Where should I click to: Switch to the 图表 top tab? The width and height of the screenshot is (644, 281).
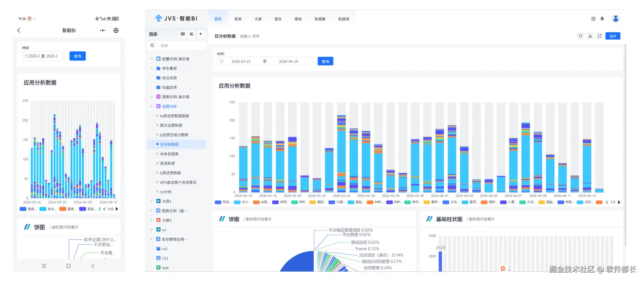218,19
